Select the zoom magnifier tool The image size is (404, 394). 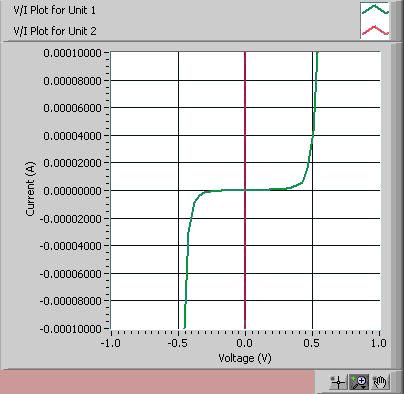[359, 382]
